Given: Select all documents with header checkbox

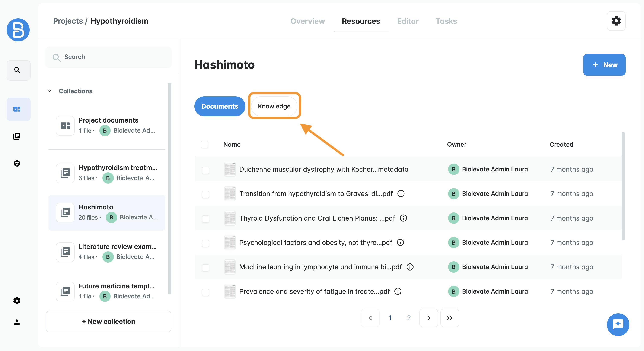Looking at the screenshot, I should (204, 144).
